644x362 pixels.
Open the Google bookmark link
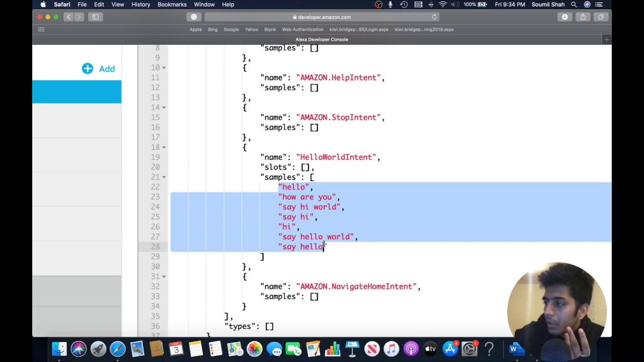(x=231, y=29)
